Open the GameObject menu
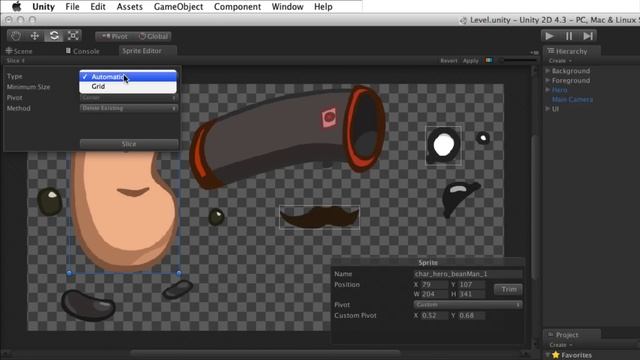Viewport: 640px width, 360px height. point(178,7)
